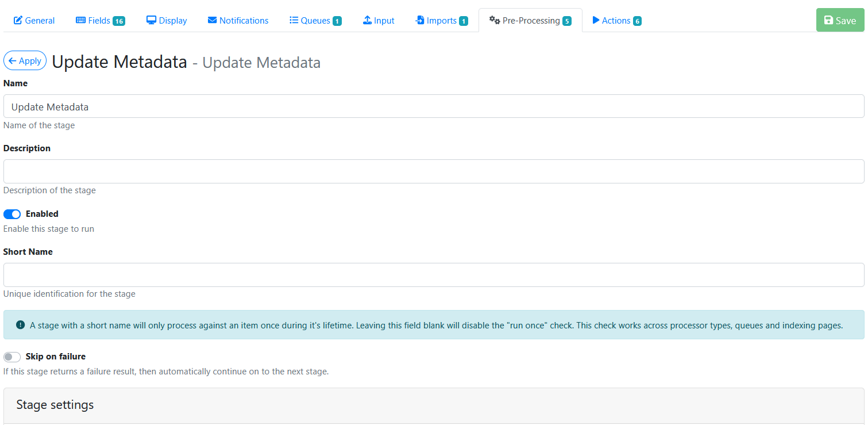This screenshot has width=868, height=425.
Task: Click the Display monitor icon
Action: (152, 20)
